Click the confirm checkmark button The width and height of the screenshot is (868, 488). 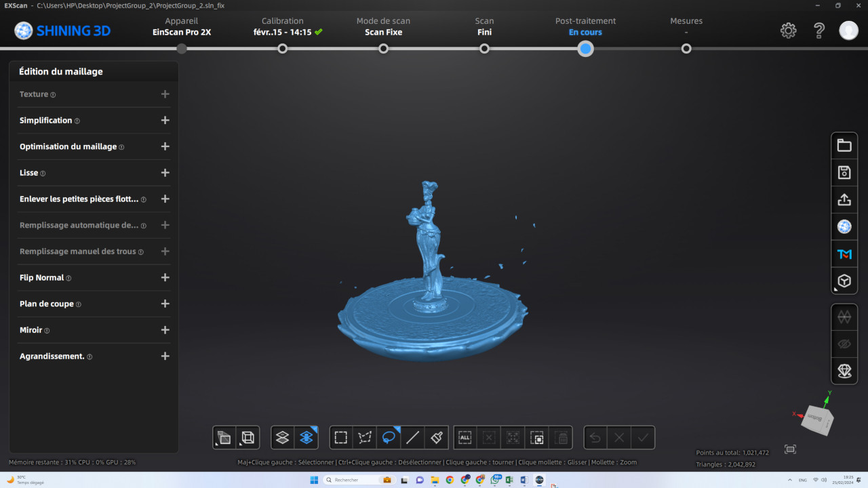(643, 438)
